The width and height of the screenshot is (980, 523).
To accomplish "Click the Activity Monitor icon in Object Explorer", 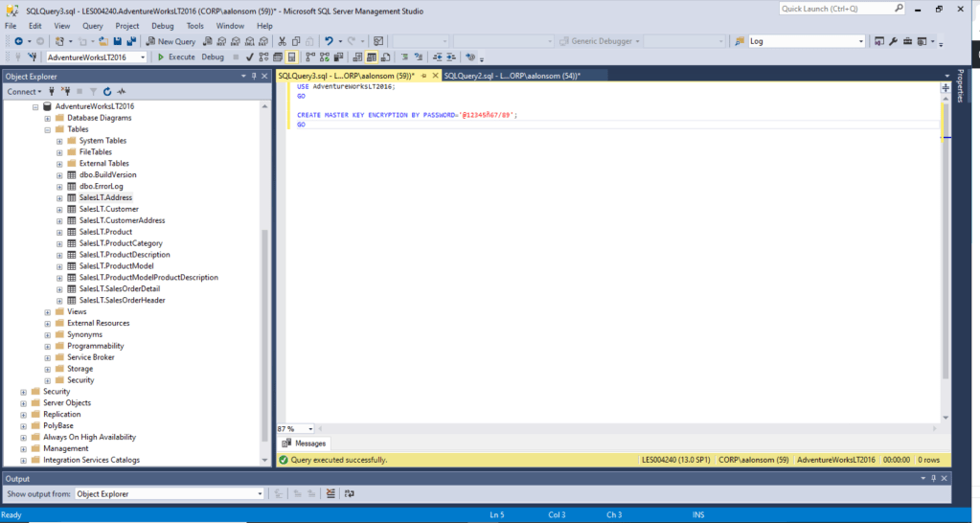I will pos(122,92).
